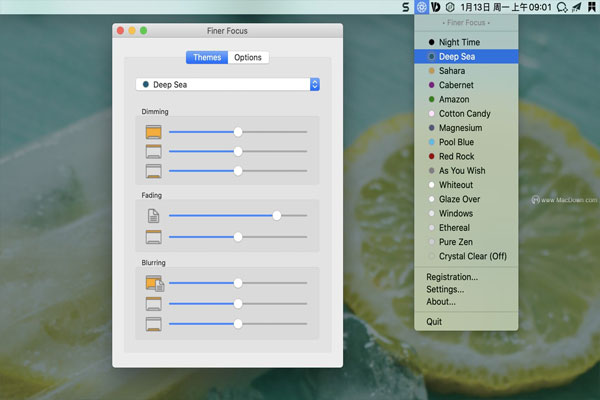600x400 pixels.
Task: Click the Finer Focus menu bar icon
Action: pos(422,7)
